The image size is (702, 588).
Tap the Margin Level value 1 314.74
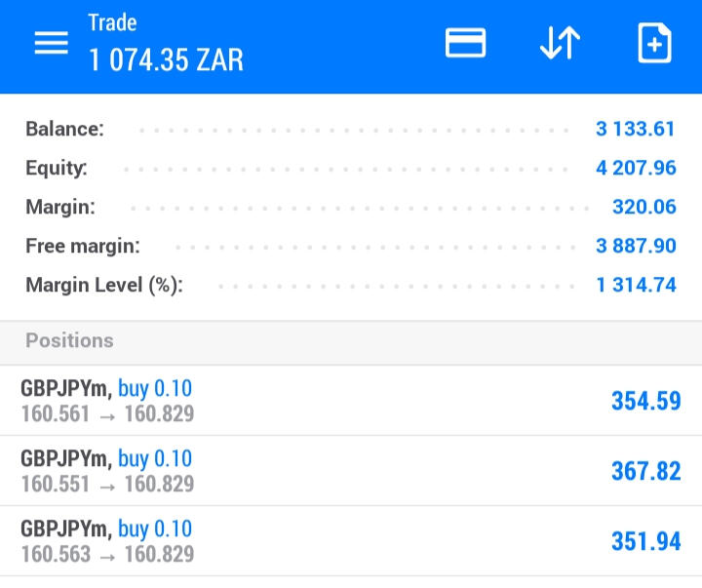[x=636, y=285]
